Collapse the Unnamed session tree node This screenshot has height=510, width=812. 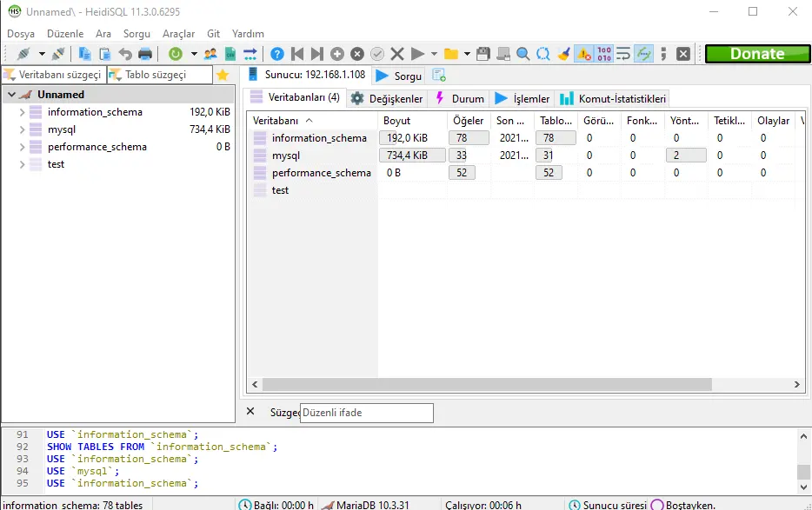(11, 95)
